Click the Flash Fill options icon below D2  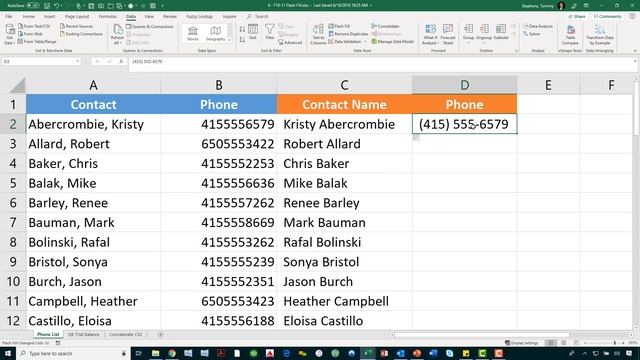(x=416, y=138)
